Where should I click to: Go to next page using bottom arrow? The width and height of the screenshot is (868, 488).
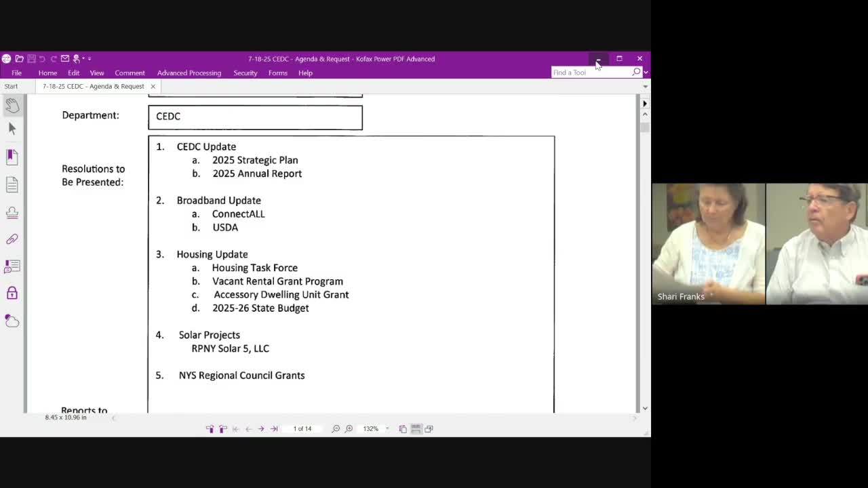tap(261, 429)
